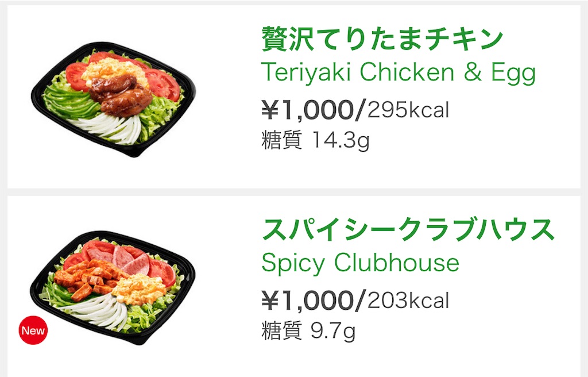Select the Spicy Clubhouse English name
The width and height of the screenshot is (588, 377).
(x=360, y=263)
